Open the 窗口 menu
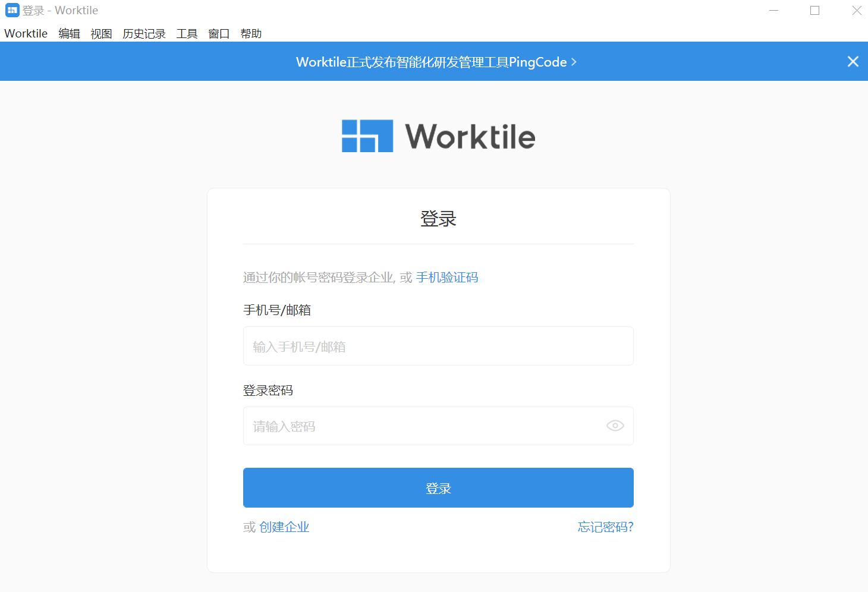 219,34
